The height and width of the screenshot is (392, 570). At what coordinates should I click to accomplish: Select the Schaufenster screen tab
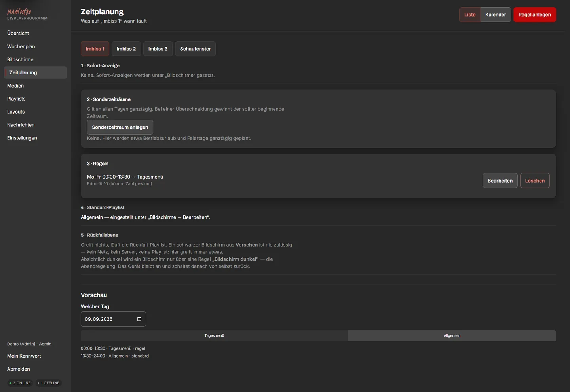pos(195,49)
